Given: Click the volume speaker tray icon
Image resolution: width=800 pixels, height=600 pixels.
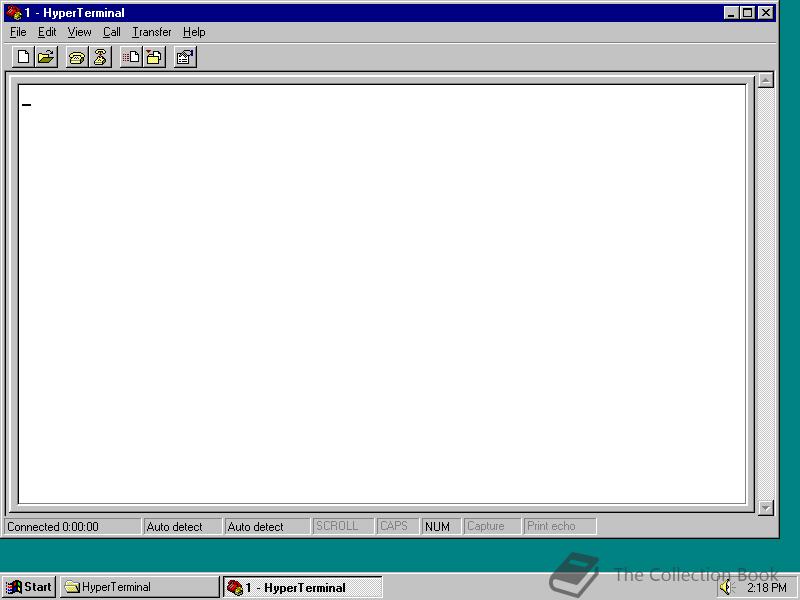Looking at the screenshot, I should 726,587.
